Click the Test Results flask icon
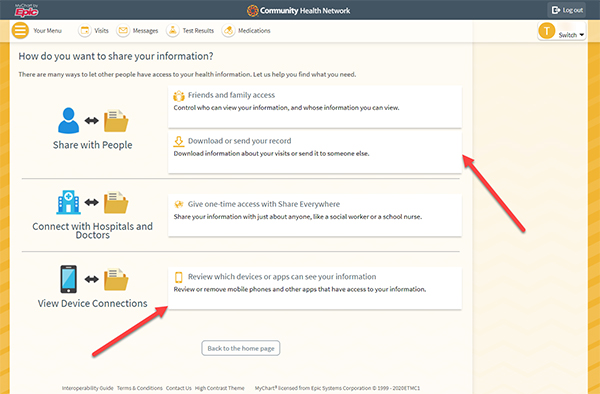The height and width of the screenshot is (394, 600). tap(173, 31)
